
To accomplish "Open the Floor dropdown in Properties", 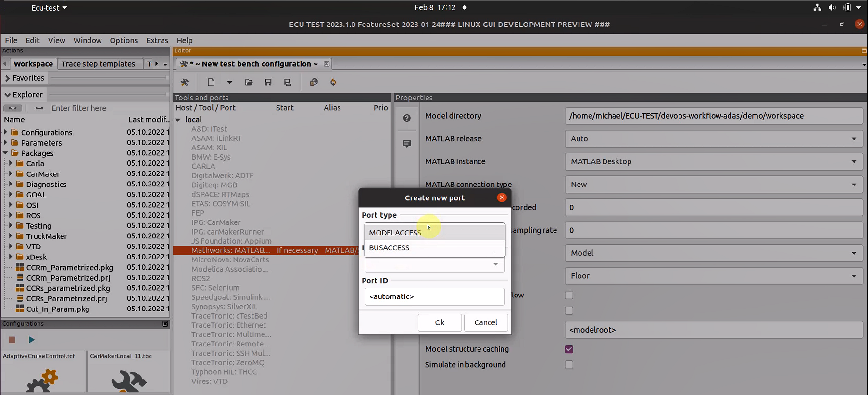I will click(x=713, y=276).
